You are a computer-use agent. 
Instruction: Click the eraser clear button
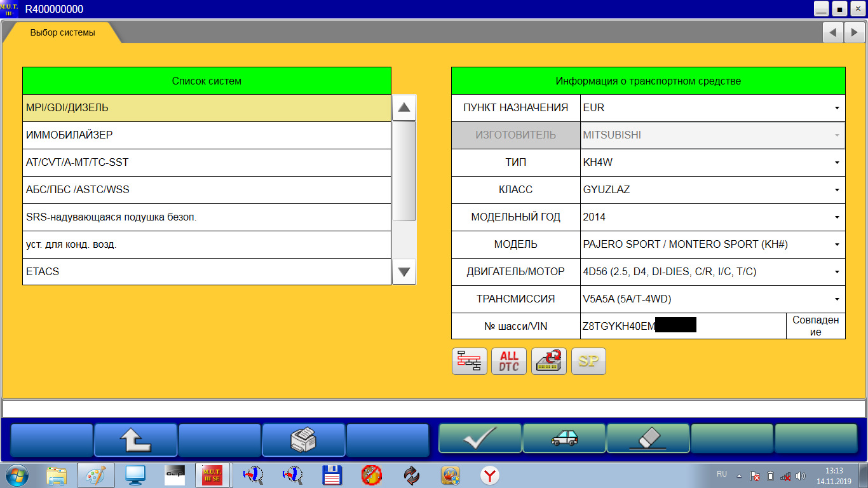[648, 438]
